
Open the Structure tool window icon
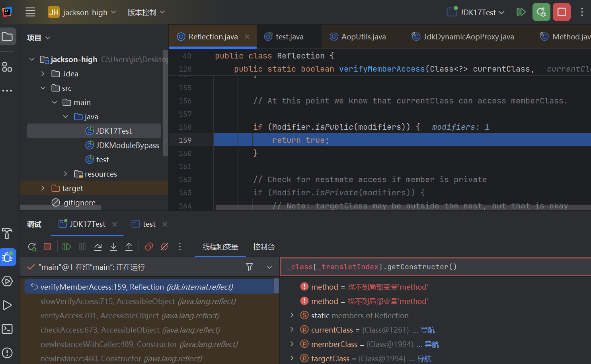[7, 67]
